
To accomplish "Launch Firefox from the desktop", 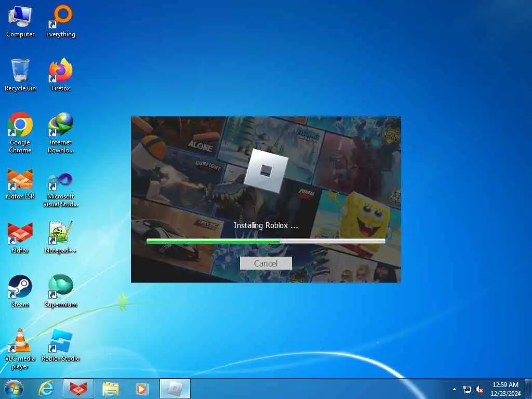I will coord(61,75).
